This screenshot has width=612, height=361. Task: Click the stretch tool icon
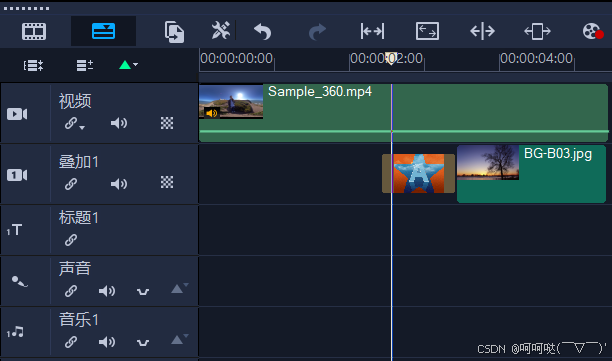[427, 31]
